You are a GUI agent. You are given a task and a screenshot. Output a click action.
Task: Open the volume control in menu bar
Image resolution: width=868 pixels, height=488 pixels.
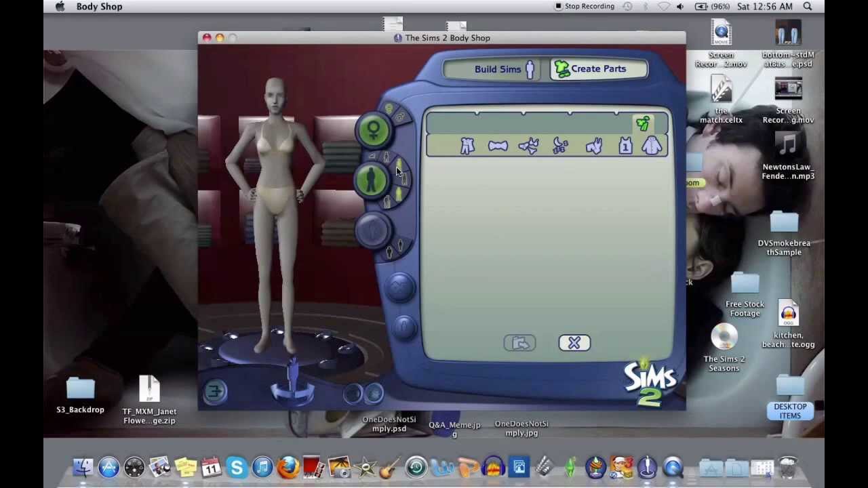click(681, 7)
